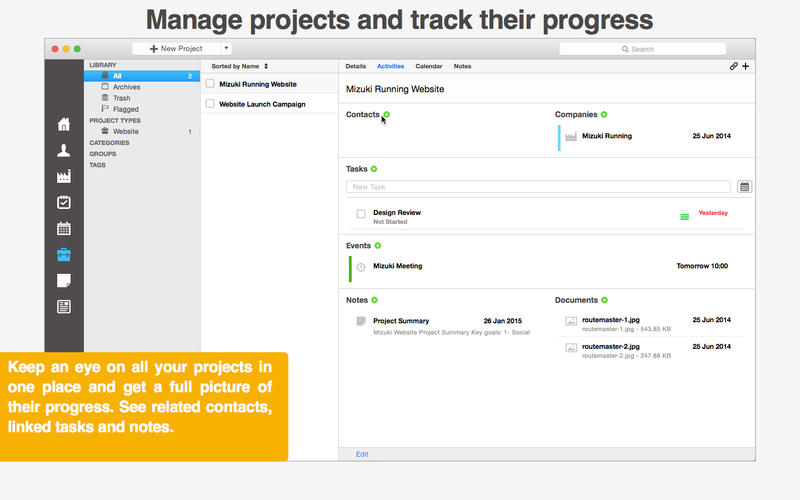
Task: Open the Home icon in sidebar
Action: pos(64,124)
